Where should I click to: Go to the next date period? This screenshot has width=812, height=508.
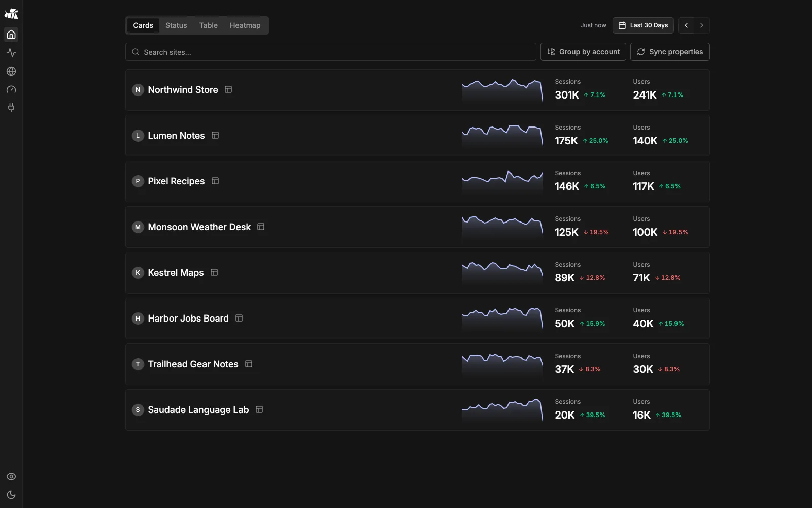pos(702,25)
